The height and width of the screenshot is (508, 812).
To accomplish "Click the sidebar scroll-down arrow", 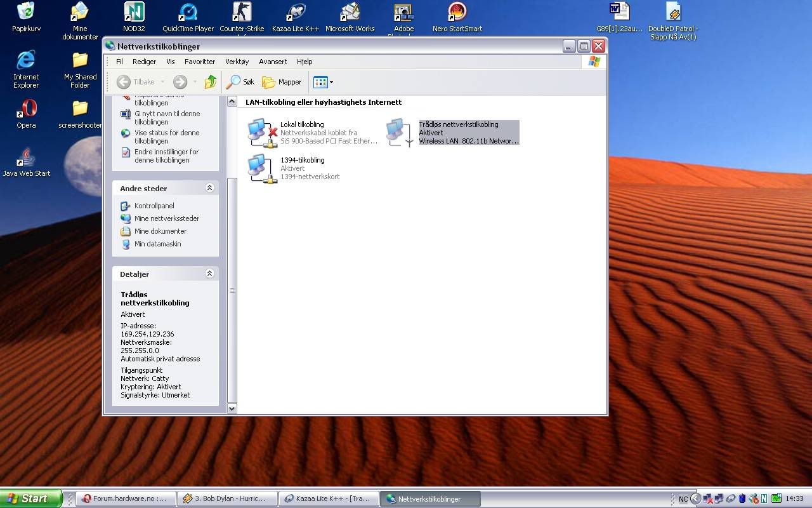I will (x=232, y=409).
